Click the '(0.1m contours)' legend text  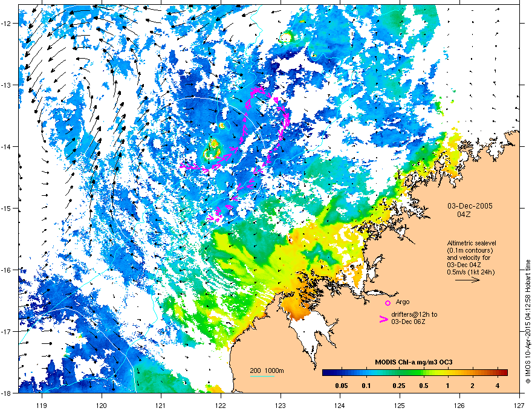[x=470, y=250]
